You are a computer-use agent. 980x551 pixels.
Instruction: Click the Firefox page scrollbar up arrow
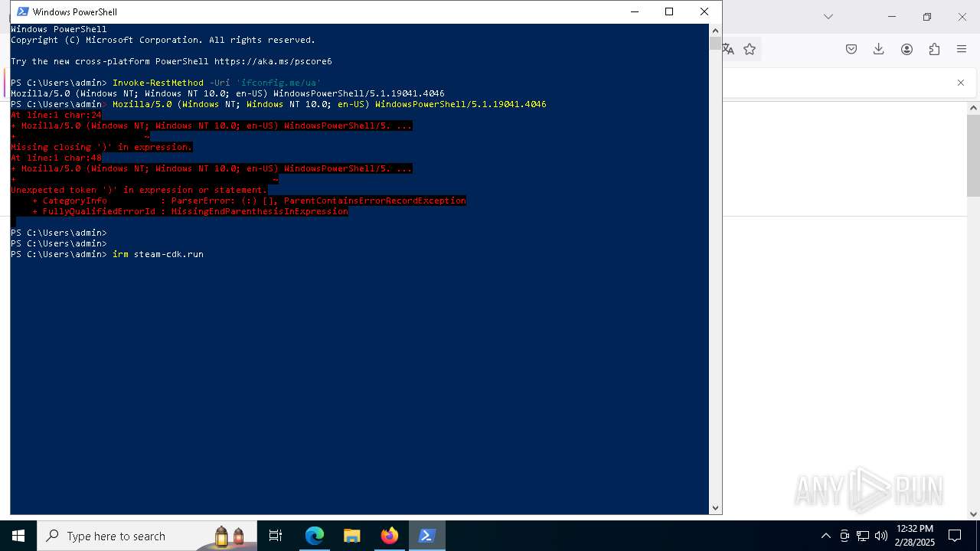[x=973, y=109]
